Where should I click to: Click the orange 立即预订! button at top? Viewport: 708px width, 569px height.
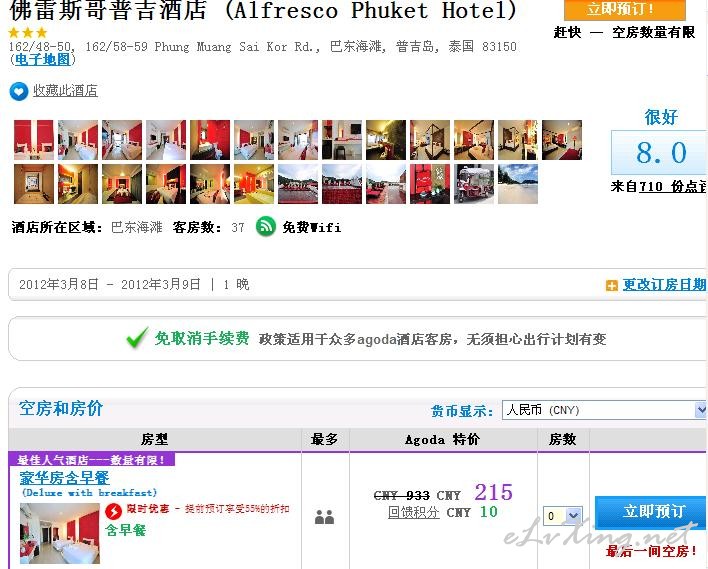coord(624,9)
